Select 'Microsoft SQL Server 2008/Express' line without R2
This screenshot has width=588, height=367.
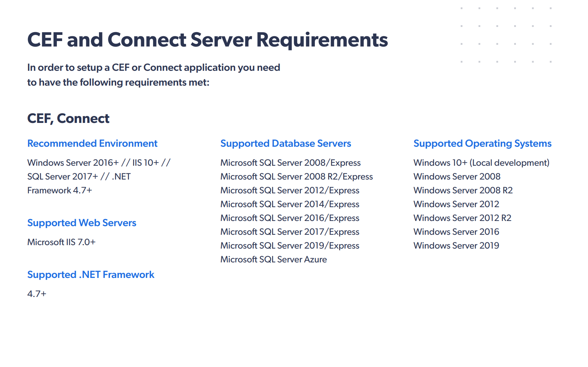(290, 163)
